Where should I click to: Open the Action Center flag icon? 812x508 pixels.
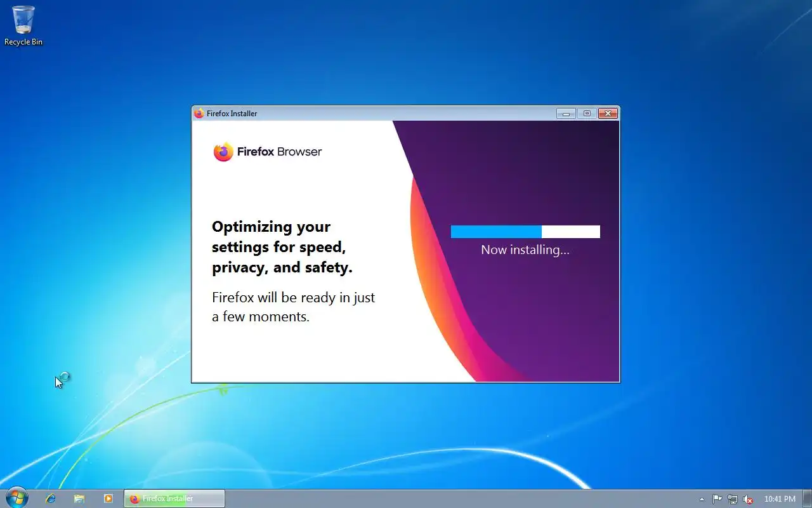717,499
